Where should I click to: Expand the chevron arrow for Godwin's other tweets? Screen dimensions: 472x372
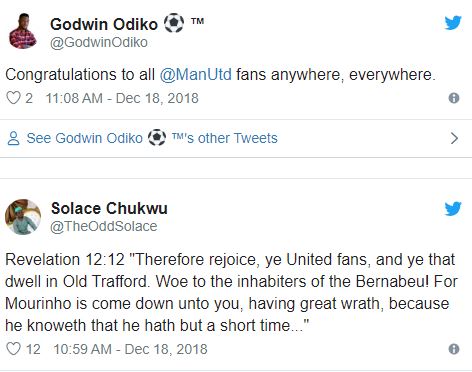[454, 138]
